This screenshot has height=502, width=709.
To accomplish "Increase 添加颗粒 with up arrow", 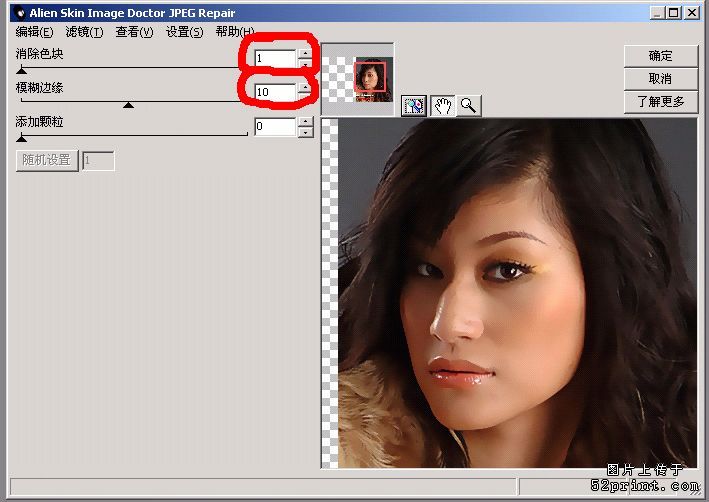I will click(x=306, y=122).
